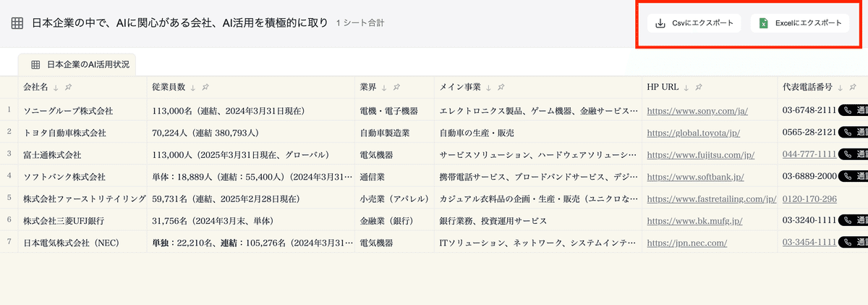Sort by the HP URL column arrow
The width and height of the screenshot is (868, 305).
click(x=686, y=87)
